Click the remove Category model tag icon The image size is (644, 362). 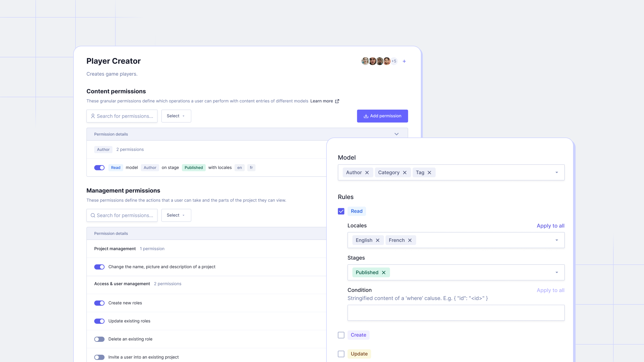point(405,172)
